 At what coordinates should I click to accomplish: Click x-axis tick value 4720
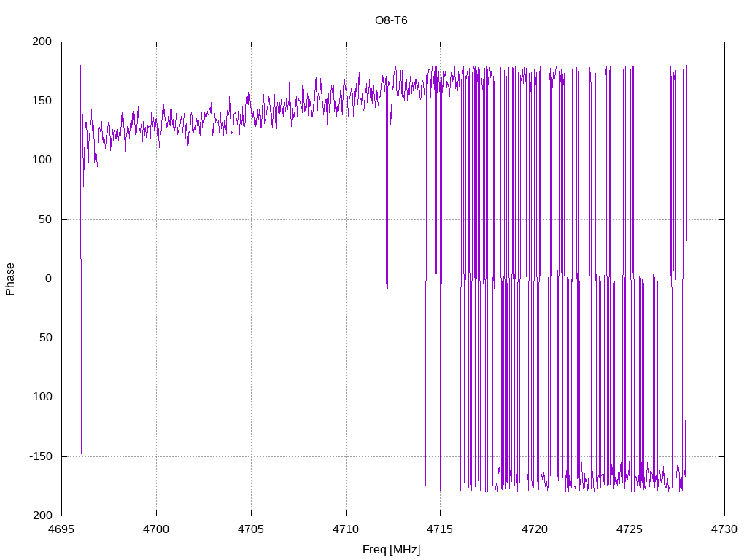point(535,529)
